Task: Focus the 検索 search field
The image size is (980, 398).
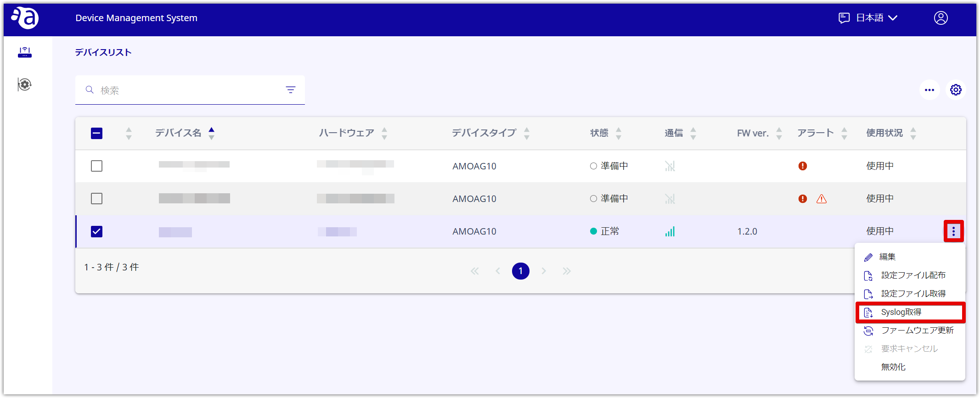Action: [190, 90]
